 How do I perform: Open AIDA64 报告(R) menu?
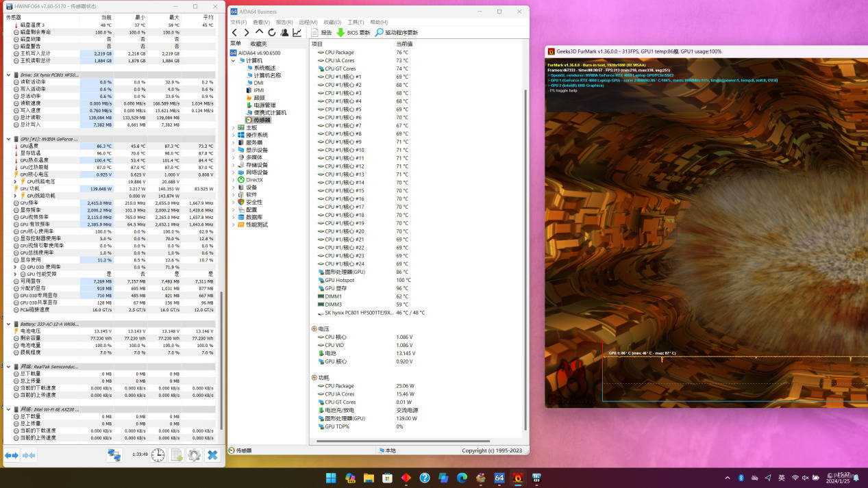284,22
